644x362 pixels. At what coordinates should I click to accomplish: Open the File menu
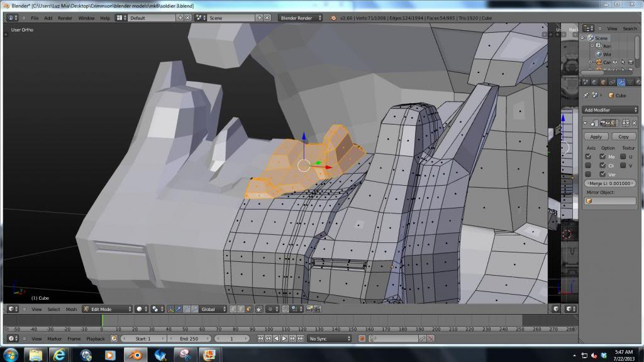tap(35, 18)
